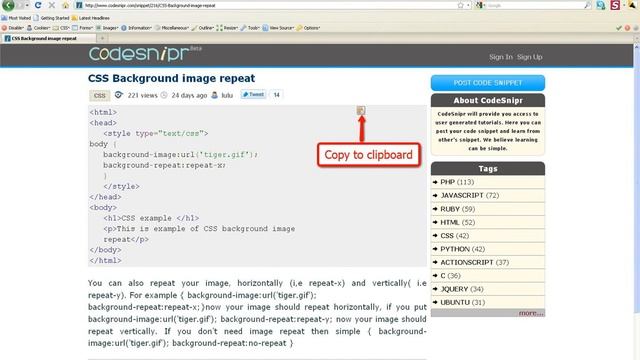Open Latest Headlines feed bookmark
Image resolution: width=640 pixels, height=360 pixels.
[x=91, y=18]
